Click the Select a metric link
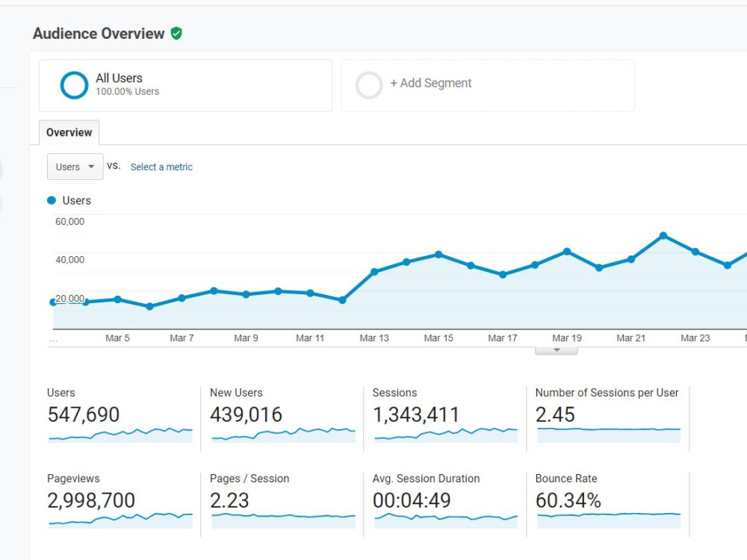 click(161, 167)
